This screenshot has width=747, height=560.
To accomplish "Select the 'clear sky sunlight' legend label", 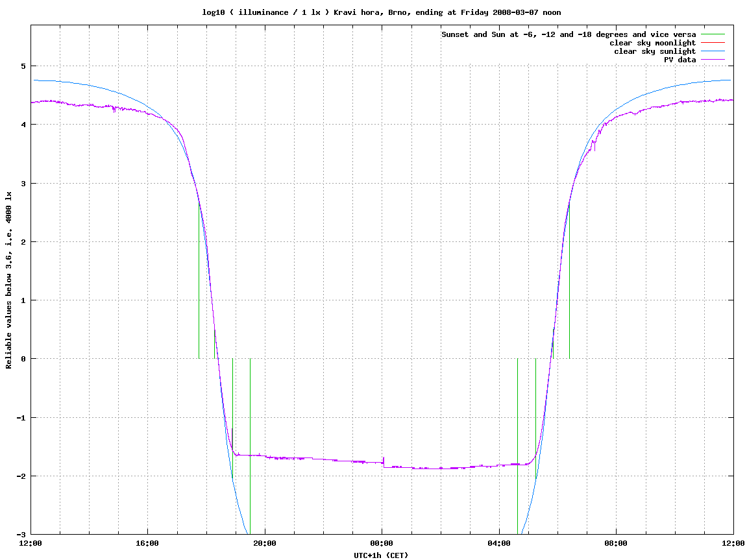I will [x=655, y=51].
